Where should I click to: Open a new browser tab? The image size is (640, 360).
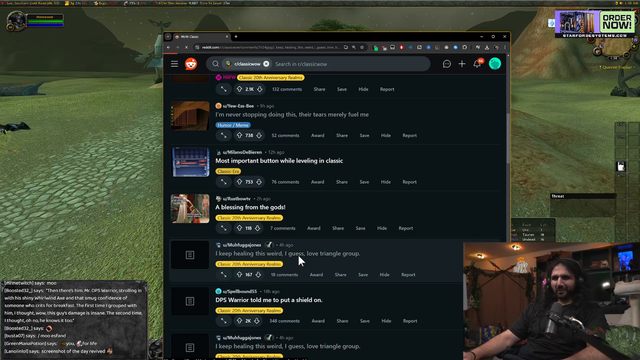click(x=236, y=37)
